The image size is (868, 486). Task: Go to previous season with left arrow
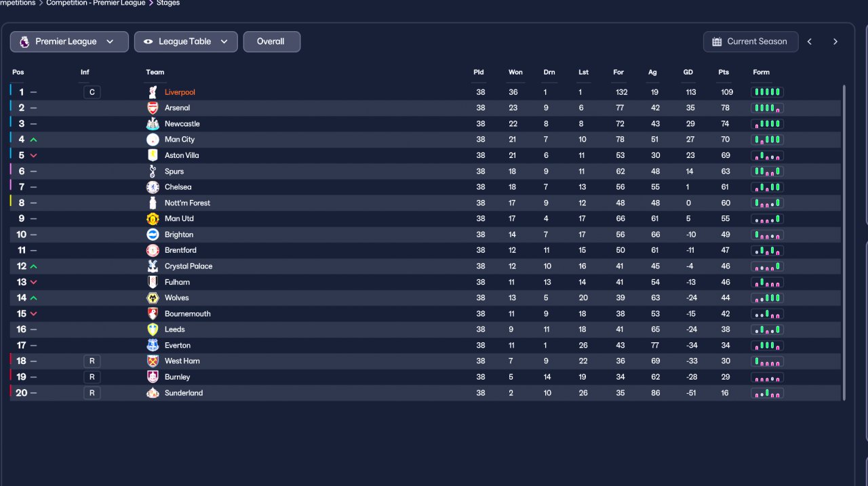pos(810,41)
